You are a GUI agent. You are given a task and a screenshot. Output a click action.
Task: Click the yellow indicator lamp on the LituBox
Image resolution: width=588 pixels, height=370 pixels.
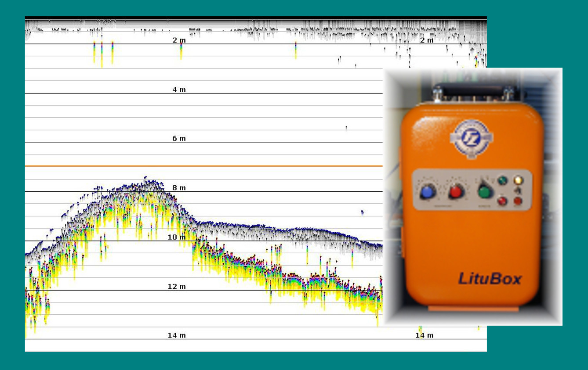pyautogui.click(x=519, y=180)
